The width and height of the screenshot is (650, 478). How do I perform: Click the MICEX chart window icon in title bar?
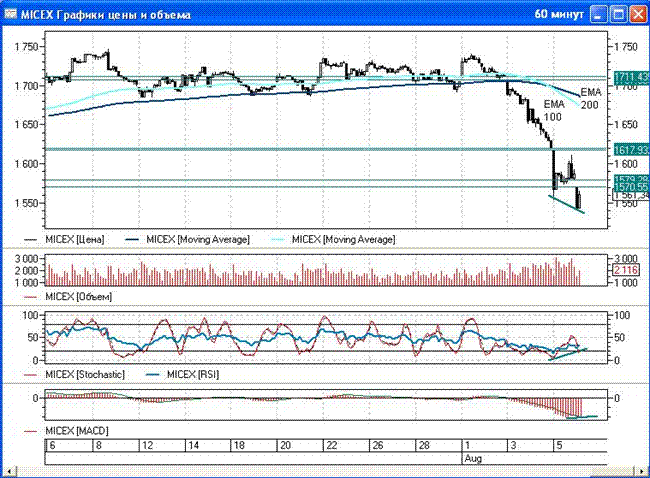(x=12, y=14)
